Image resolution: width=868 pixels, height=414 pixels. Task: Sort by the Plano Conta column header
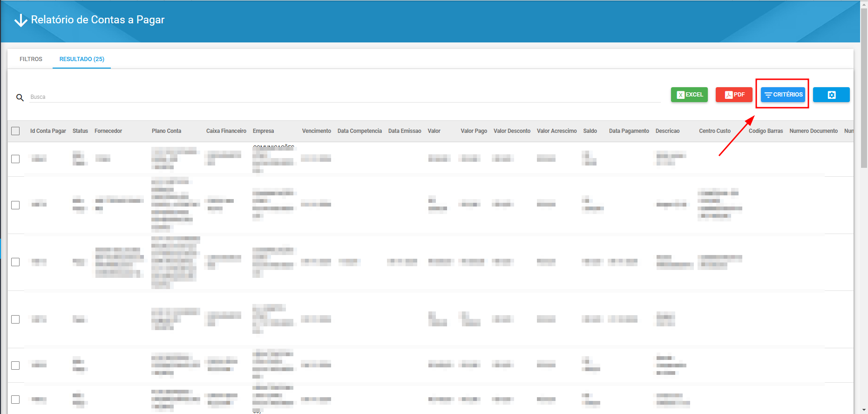[166, 131]
